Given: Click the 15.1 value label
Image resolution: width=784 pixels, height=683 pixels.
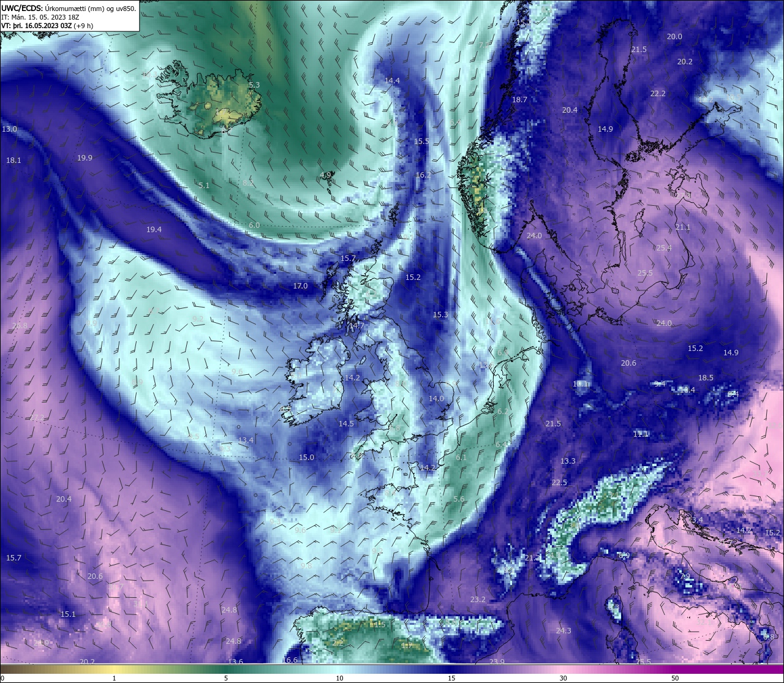Looking at the screenshot, I should [x=68, y=614].
